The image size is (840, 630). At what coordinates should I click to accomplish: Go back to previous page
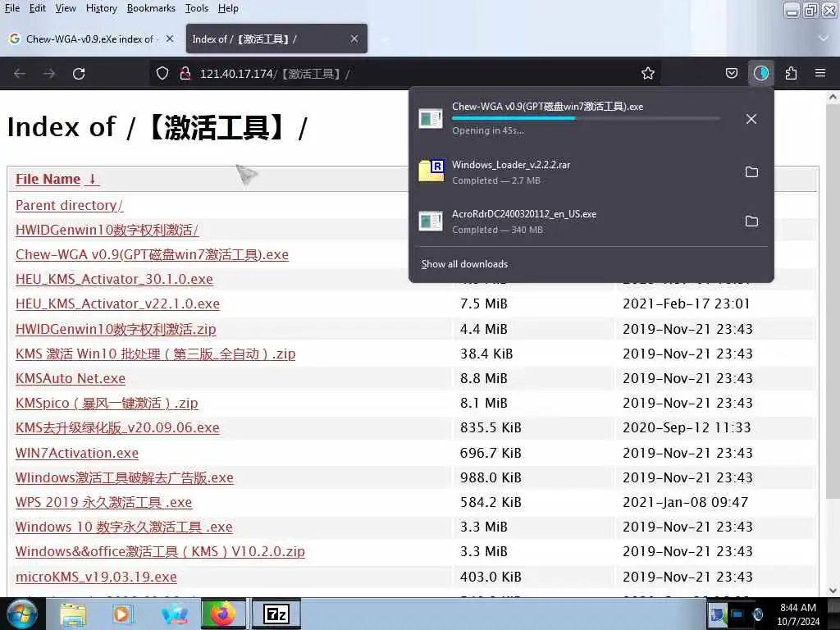20,73
